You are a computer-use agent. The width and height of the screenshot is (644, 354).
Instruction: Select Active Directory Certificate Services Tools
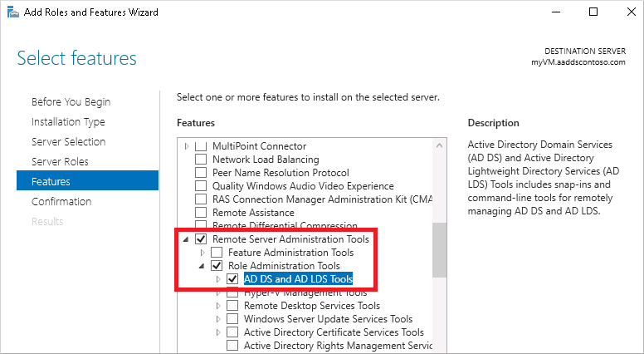[334, 332]
